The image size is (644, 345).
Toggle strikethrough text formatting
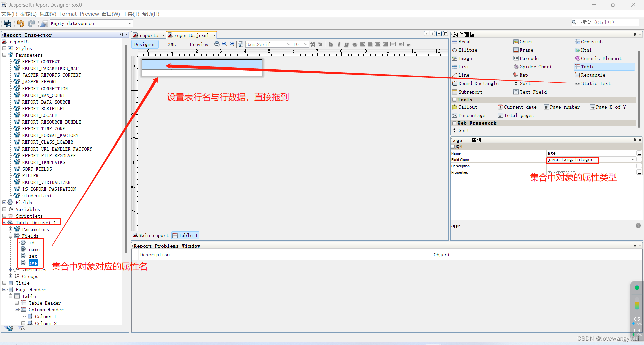(x=354, y=44)
